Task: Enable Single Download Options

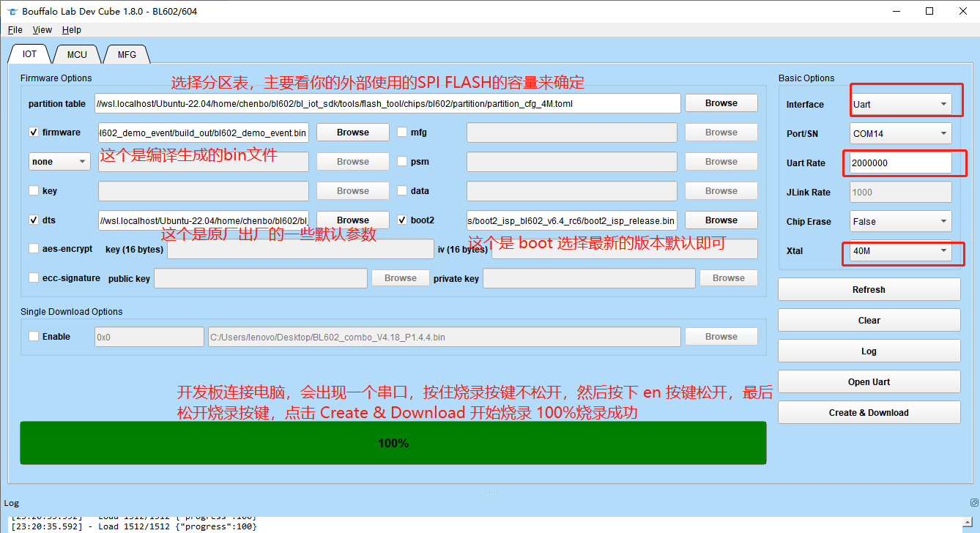Action: click(x=33, y=336)
